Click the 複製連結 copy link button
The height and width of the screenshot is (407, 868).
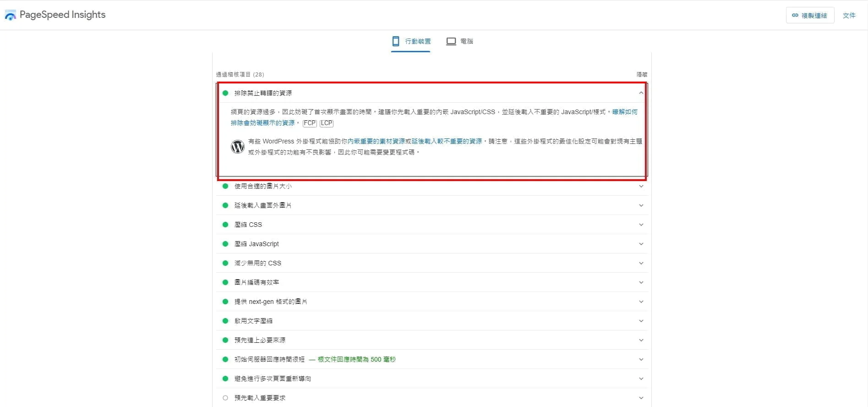[x=810, y=15]
